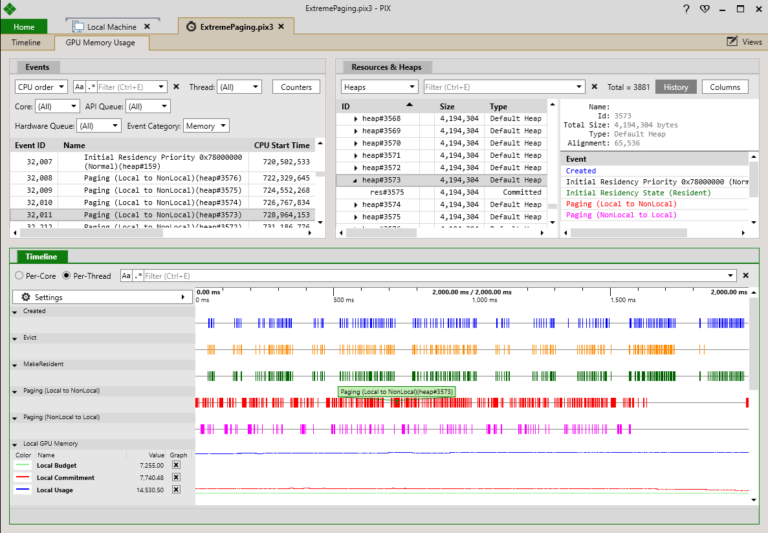Switch to the Timeline tab

click(26, 43)
